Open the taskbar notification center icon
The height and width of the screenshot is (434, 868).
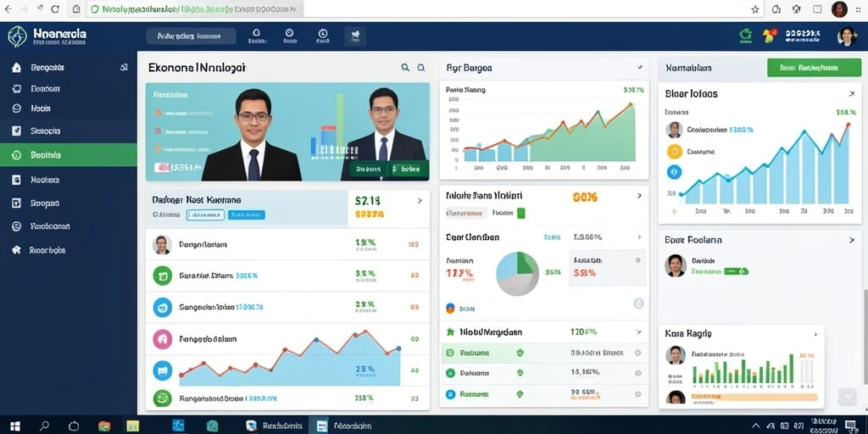click(x=849, y=426)
